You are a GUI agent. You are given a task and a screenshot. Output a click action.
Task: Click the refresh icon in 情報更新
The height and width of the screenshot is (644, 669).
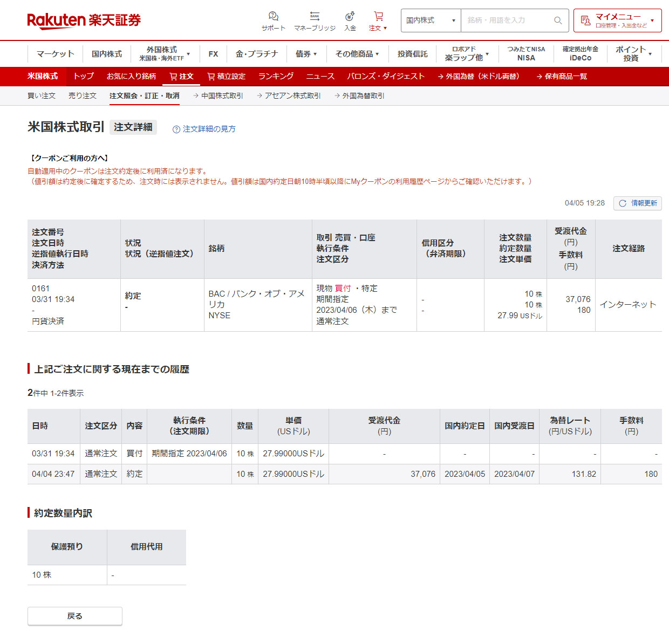point(623,203)
